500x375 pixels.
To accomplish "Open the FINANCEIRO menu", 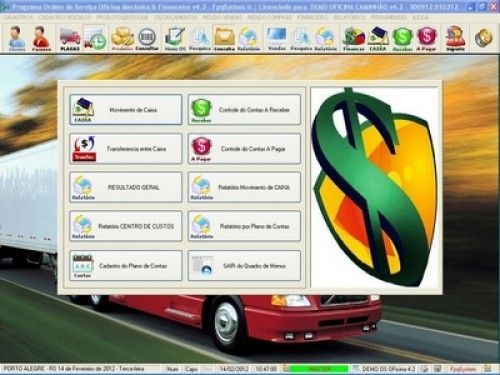I will (x=313, y=17).
